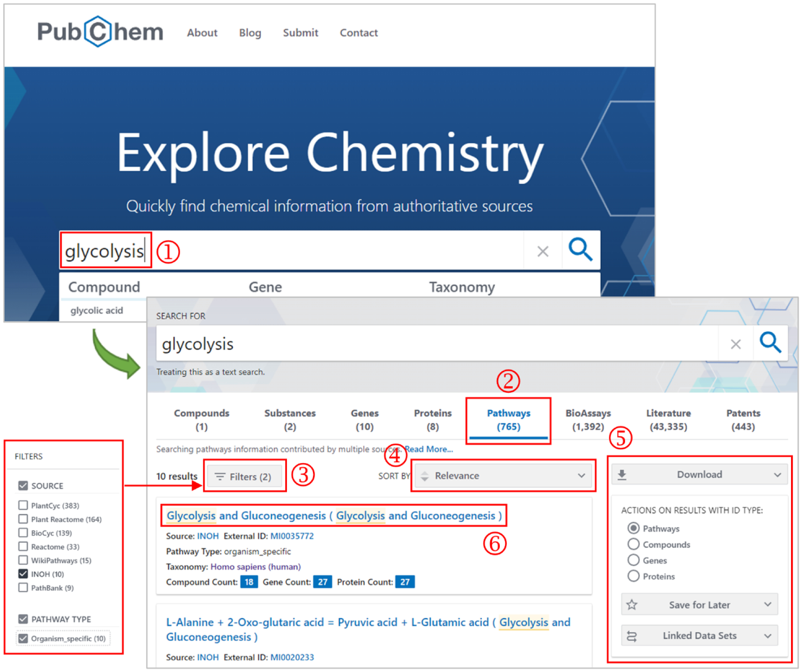
Task: Click the Compound suggestion column header
Action: pyautogui.click(x=104, y=287)
